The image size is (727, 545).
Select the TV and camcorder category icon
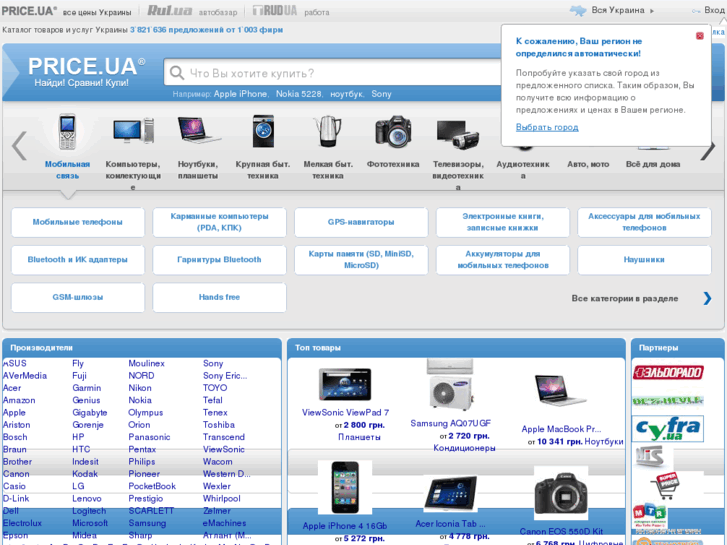tap(458, 135)
